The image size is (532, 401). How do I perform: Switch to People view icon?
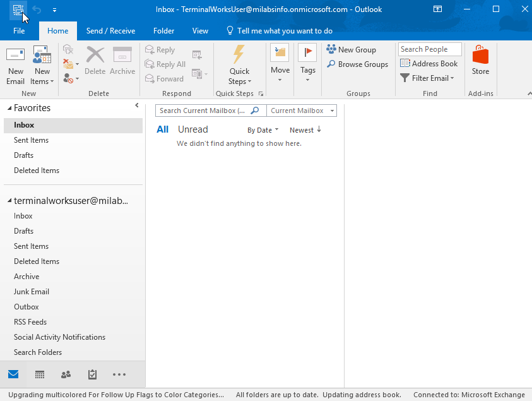pos(66,374)
